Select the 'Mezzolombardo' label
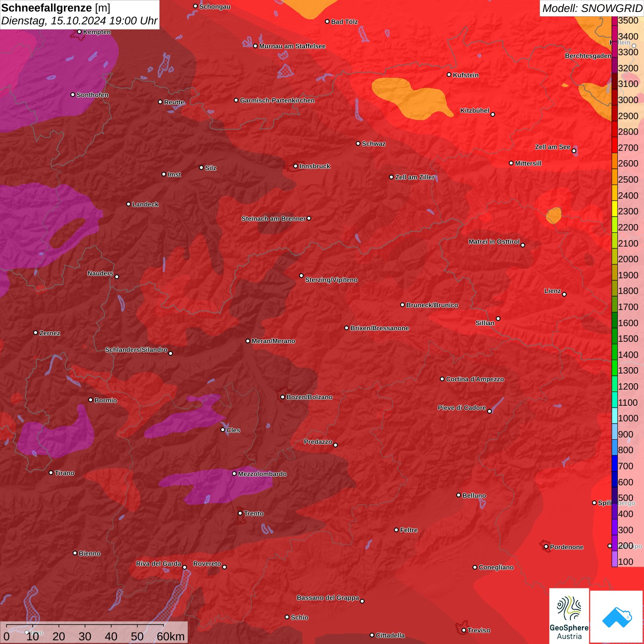This screenshot has height=644, width=644. coord(262,474)
